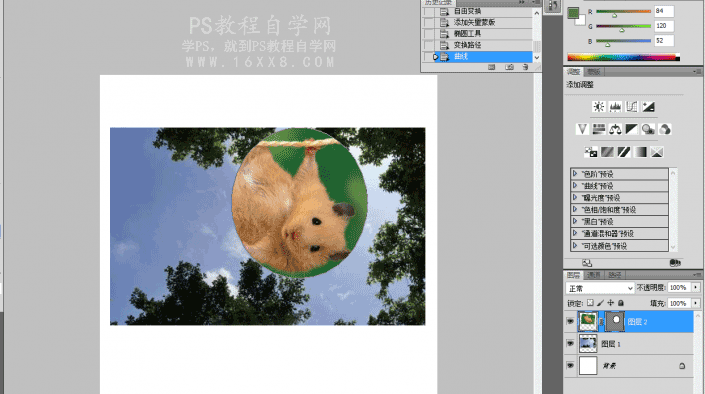Expand the "曝光度" 预设 list
The height and width of the screenshot is (394, 705).
click(x=575, y=197)
